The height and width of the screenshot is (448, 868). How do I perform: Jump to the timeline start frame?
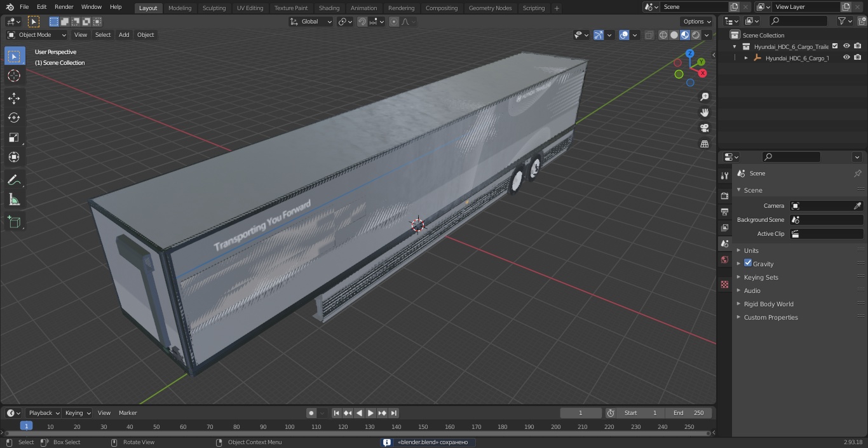coord(337,413)
